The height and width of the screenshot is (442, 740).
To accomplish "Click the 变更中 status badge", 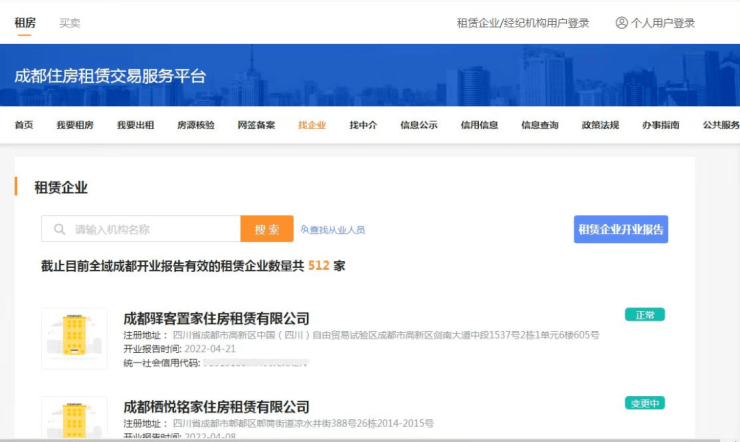I will (645, 403).
